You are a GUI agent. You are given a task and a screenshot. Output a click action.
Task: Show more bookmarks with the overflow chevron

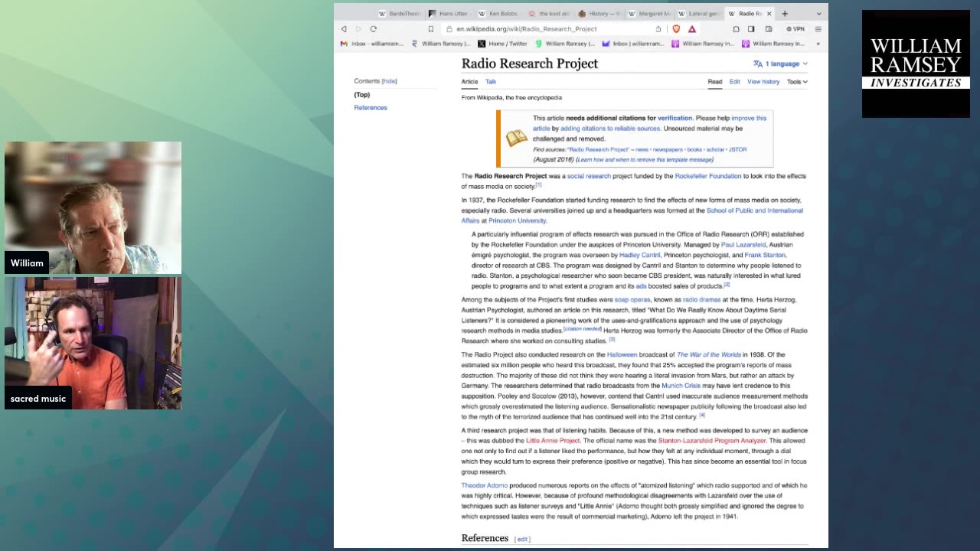(818, 44)
